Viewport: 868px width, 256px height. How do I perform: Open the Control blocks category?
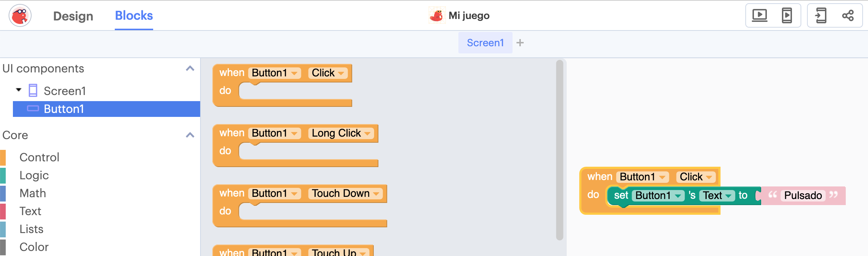click(x=39, y=157)
